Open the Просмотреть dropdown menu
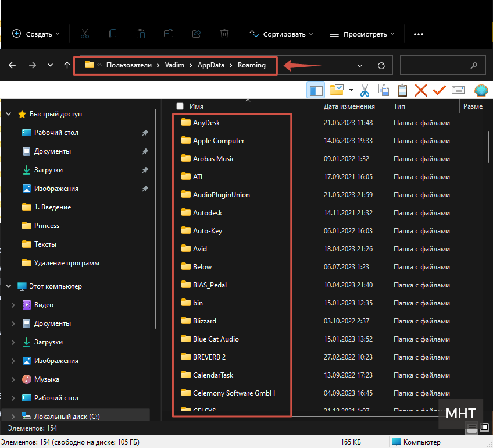493x448 pixels. (x=362, y=34)
